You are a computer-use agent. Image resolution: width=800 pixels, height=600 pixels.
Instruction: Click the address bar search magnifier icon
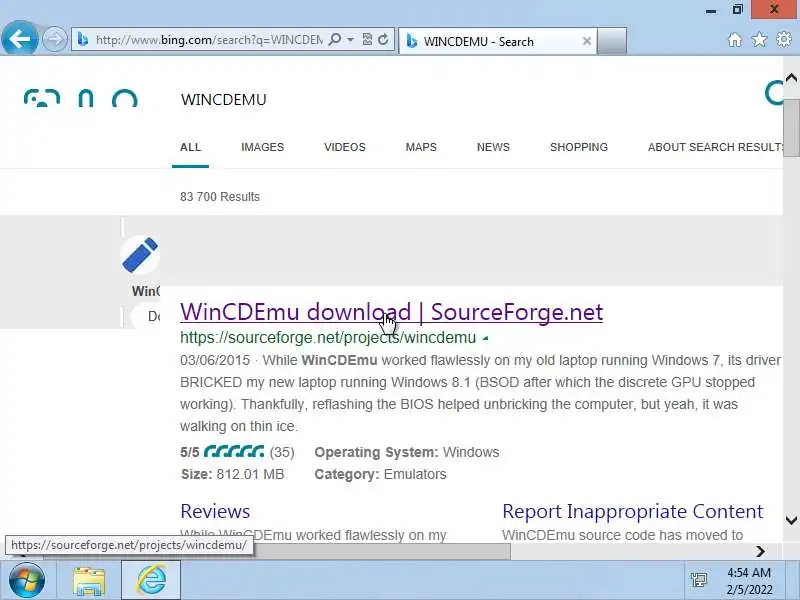pyautogui.click(x=335, y=39)
